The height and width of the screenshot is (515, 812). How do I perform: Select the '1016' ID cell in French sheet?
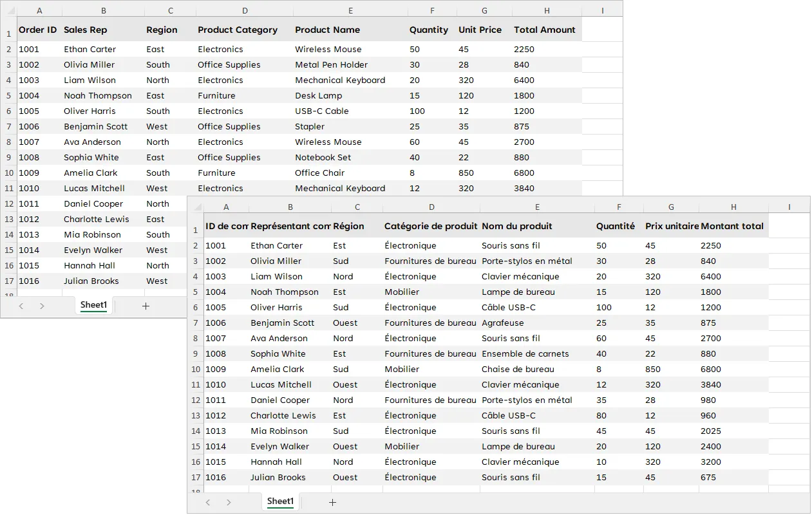[x=227, y=477]
